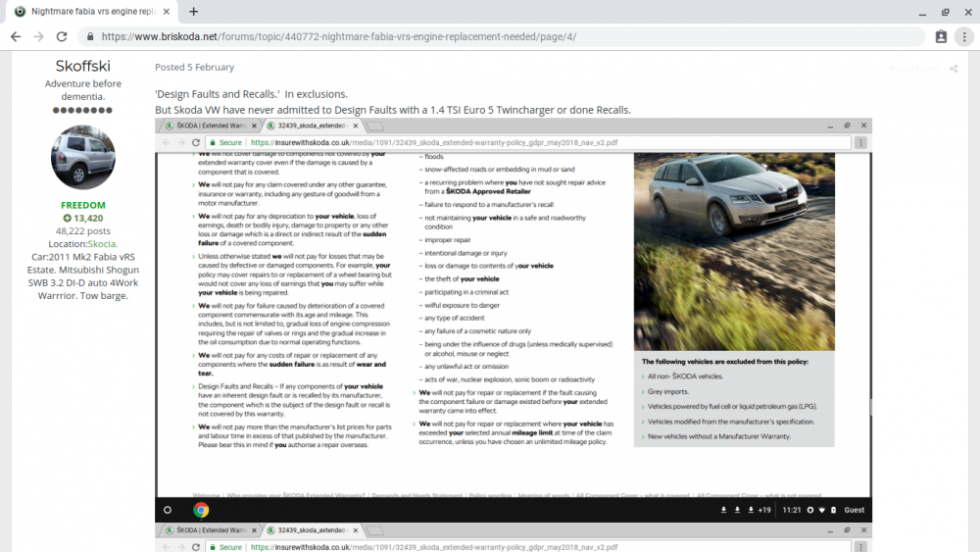980x552 pixels.
Task: Click 'Adventure before dementia.' member title
Action: (x=83, y=90)
